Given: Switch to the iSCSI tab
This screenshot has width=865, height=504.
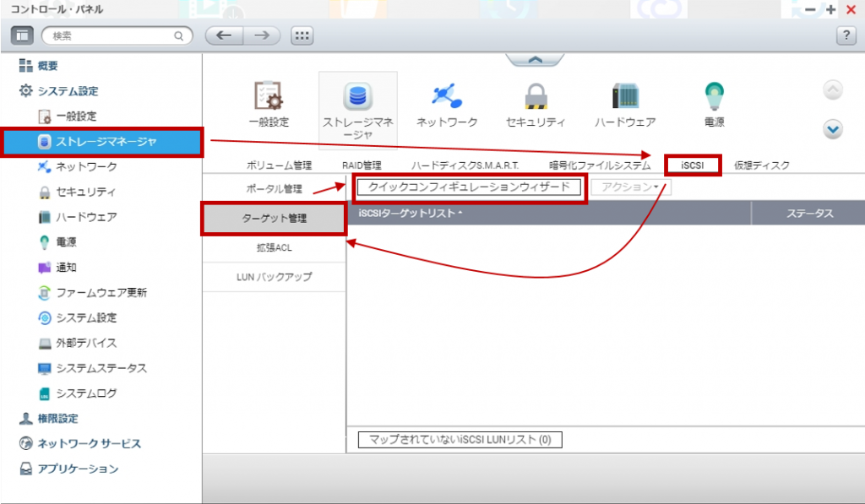Looking at the screenshot, I should pyautogui.click(x=693, y=165).
